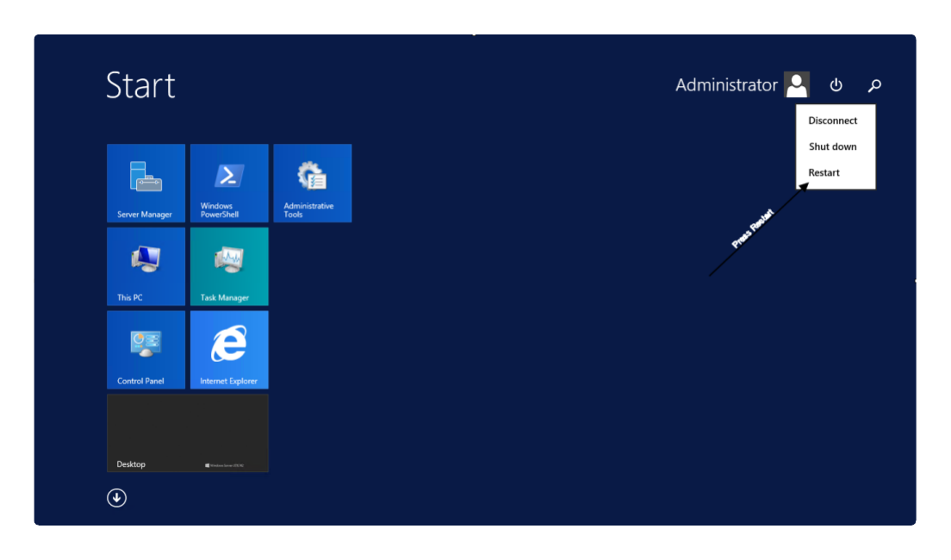The height and width of the screenshot is (560, 951).
Task: Open the Control Panel tile
Action: [146, 350]
